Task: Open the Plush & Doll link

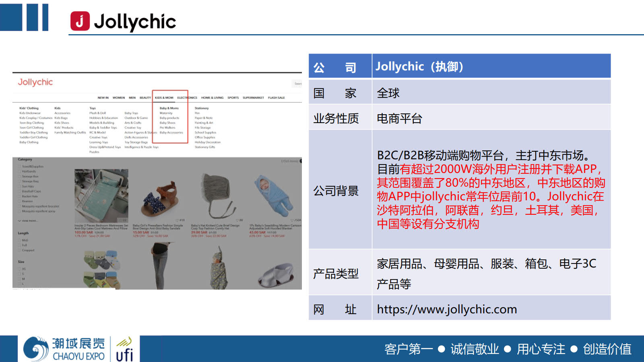Action: pos(98,113)
